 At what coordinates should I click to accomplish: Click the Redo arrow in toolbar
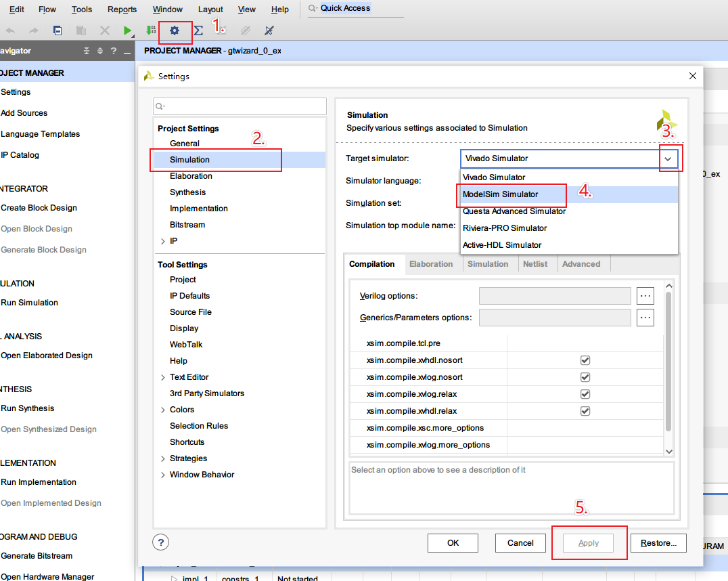(33, 30)
